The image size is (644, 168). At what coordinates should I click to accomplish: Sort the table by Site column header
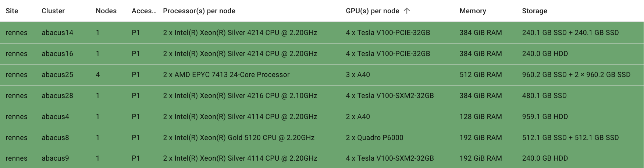coord(12,11)
